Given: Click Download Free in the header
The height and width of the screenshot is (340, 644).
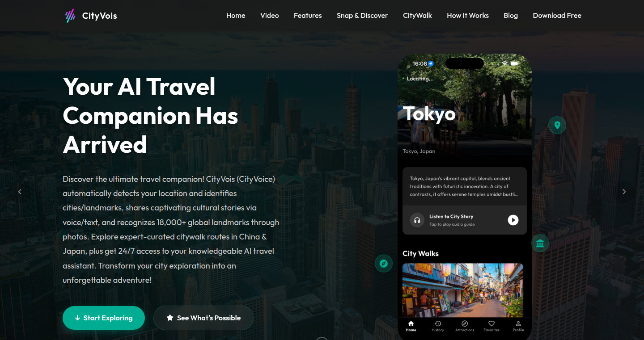Looking at the screenshot, I should 557,16.
